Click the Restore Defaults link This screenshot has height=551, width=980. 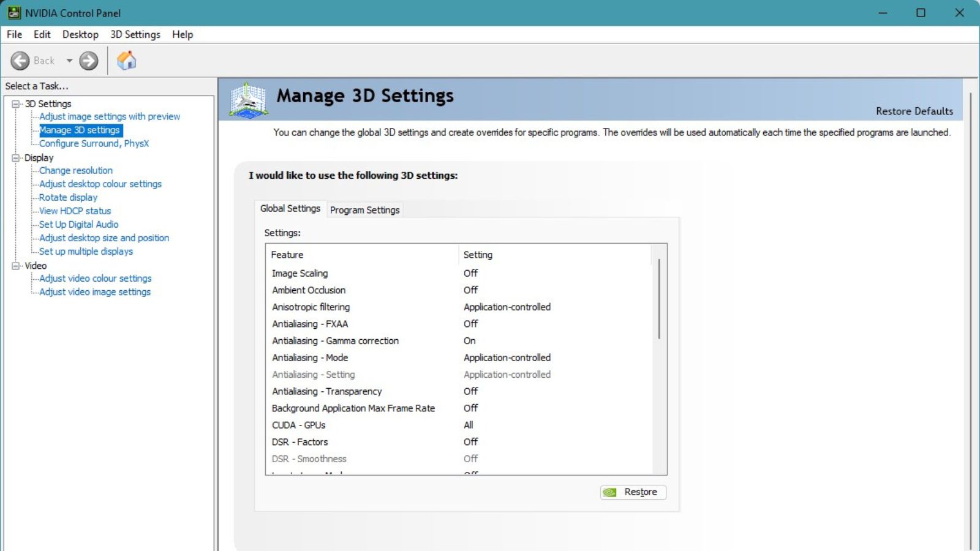click(x=914, y=111)
